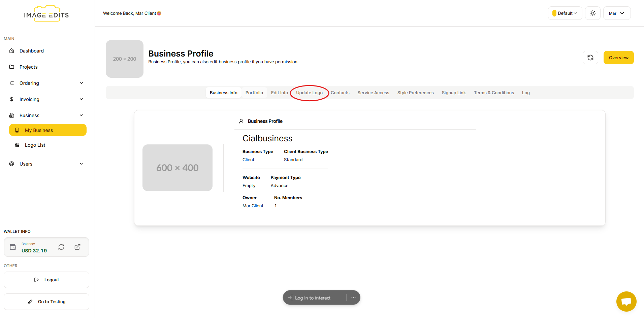This screenshot has width=644, height=318.
Task: Click the Image Edits logo
Action: 46,14
